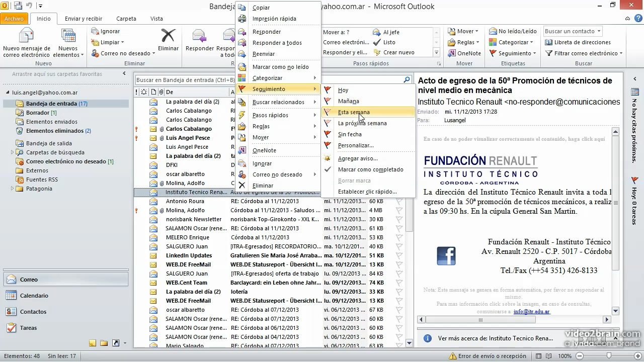Select Esta semana in follow-up submenu
Screen dimensions: 644x362
coord(368,112)
